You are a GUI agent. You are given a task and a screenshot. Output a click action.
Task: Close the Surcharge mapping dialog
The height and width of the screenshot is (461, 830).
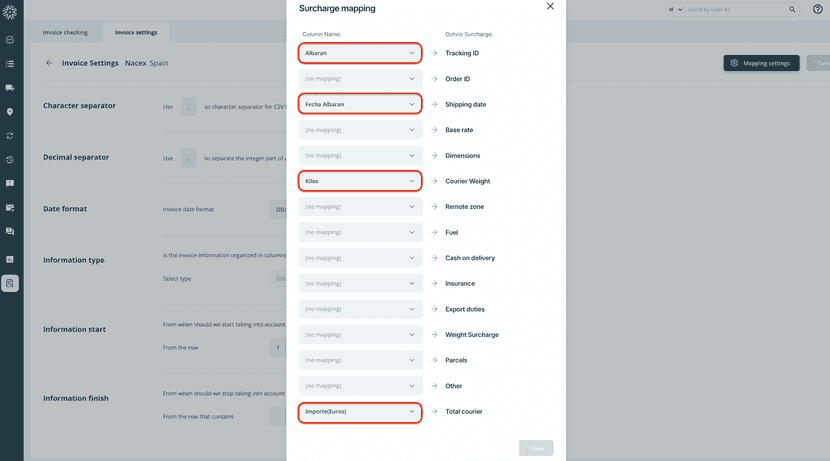click(x=550, y=6)
